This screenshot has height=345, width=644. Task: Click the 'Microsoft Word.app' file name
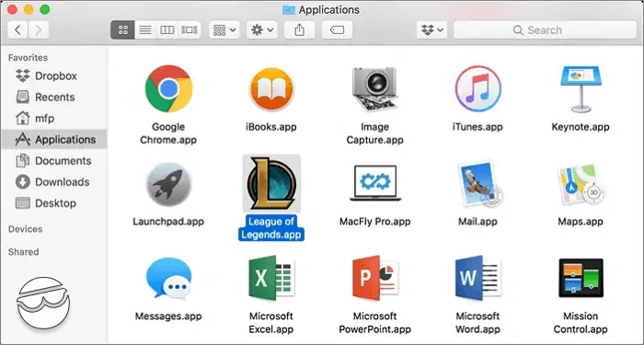click(477, 323)
